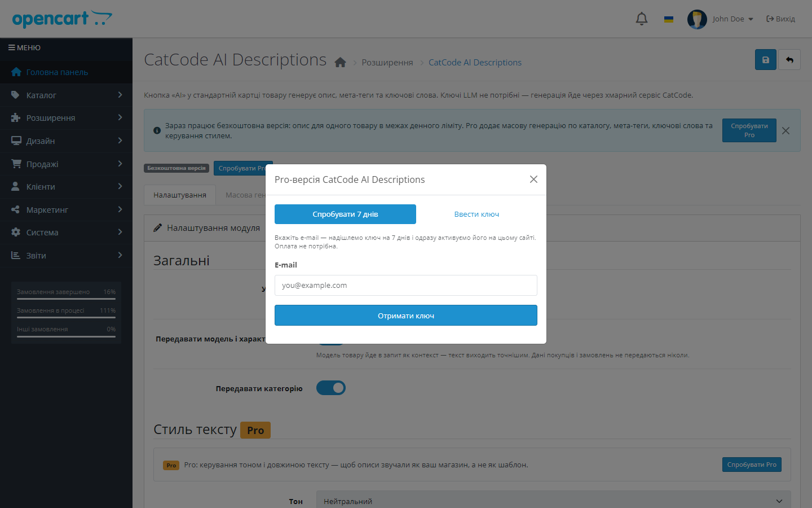812x508 pixels.
Task: Click the info icon in the alert banner
Action: tap(157, 130)
